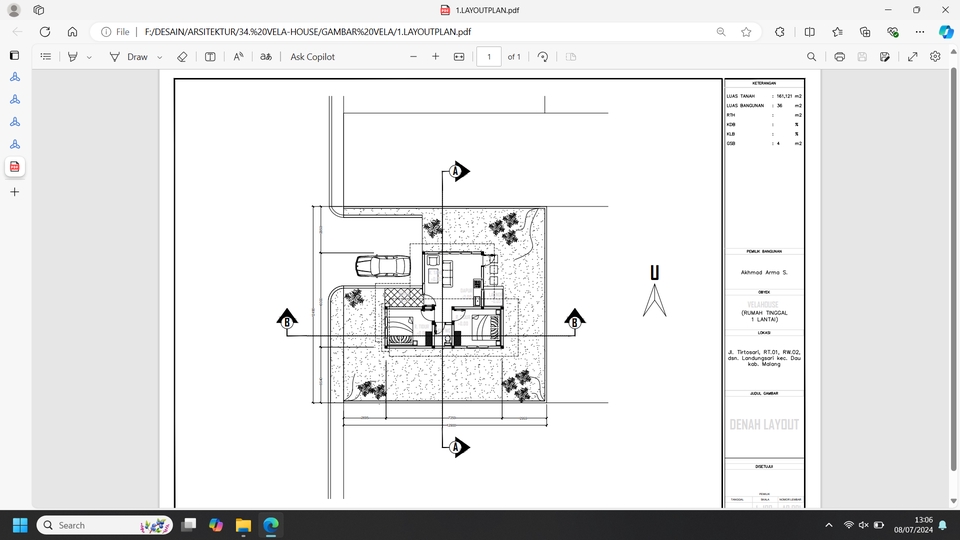This screenshot has width=960, height=540.
Task: Click the LUAS TANAH row in the legend
Action: (764, 96)
